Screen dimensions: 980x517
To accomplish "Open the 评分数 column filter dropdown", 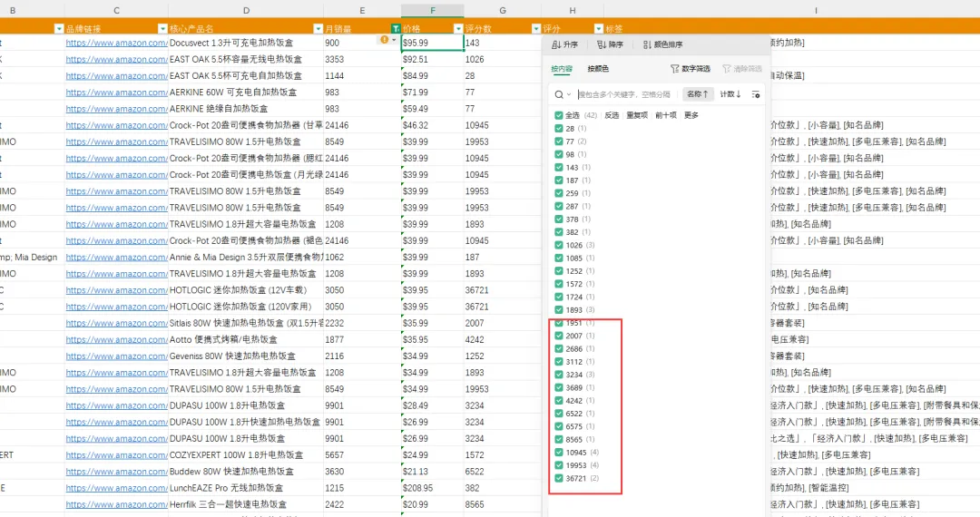I will pyautogui.click(x=535, y=29).
